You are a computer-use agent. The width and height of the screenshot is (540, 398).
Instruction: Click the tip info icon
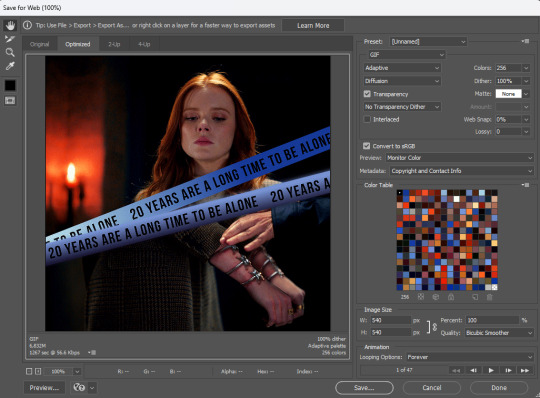point(27,25)
